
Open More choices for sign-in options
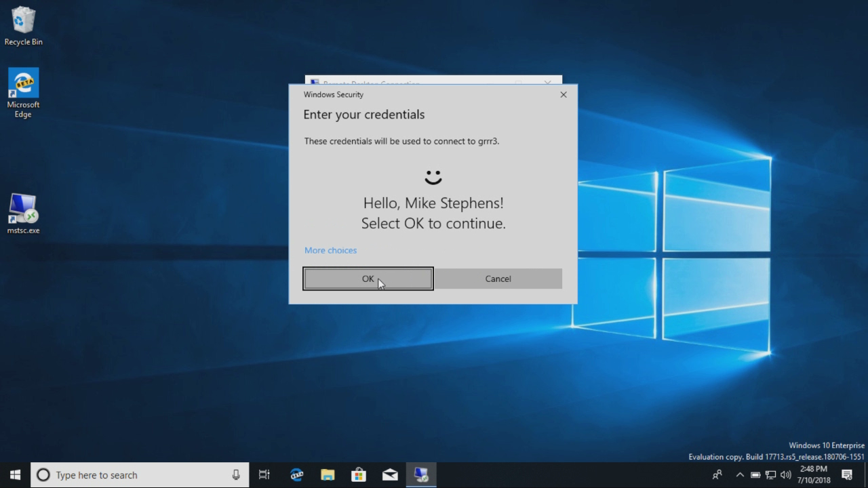[330, 250]
